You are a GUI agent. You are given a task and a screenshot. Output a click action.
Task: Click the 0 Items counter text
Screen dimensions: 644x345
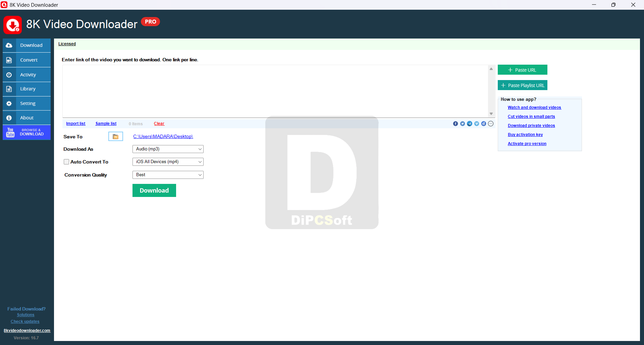[x=136, y=124]
